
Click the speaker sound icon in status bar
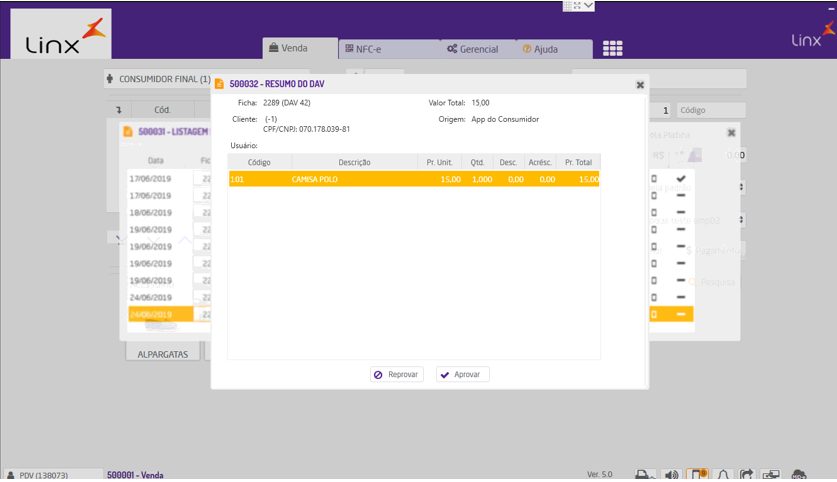(x=672, y=474)
